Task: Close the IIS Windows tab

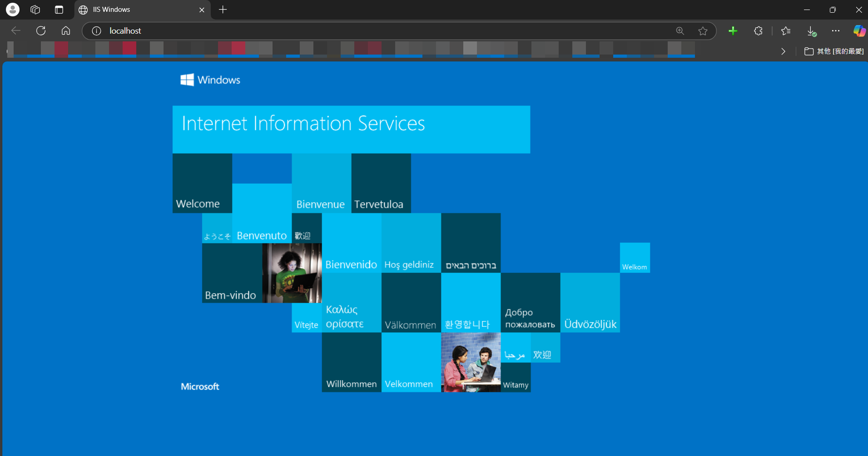Action: 202,10
